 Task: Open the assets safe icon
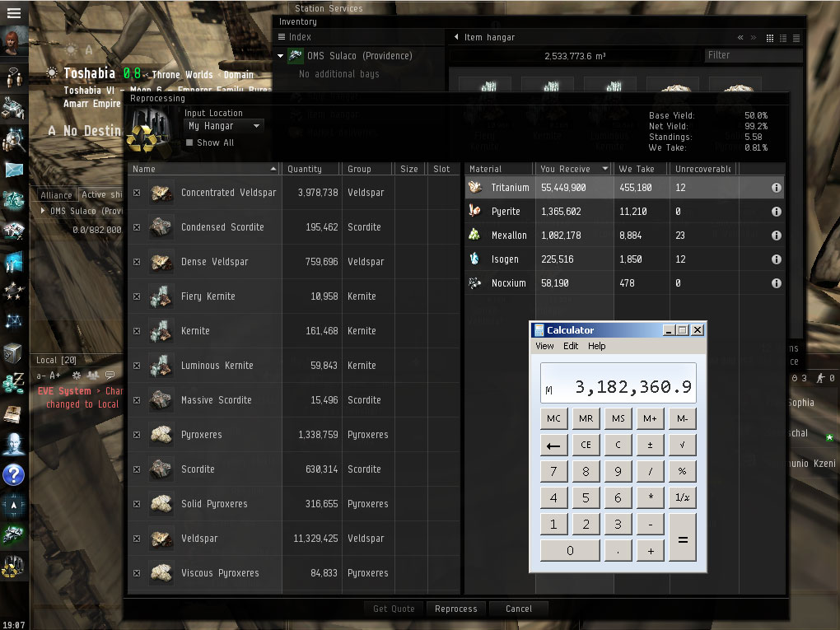pos(13,353)
